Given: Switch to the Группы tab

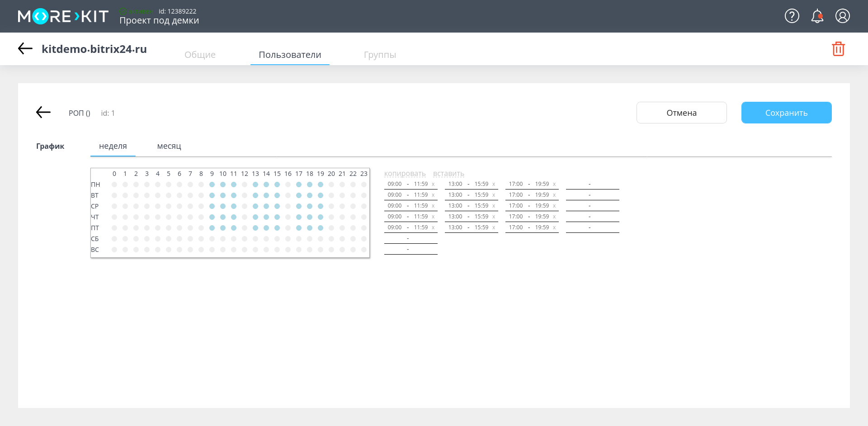Looking at the screenshot, I should coord(380,55).
